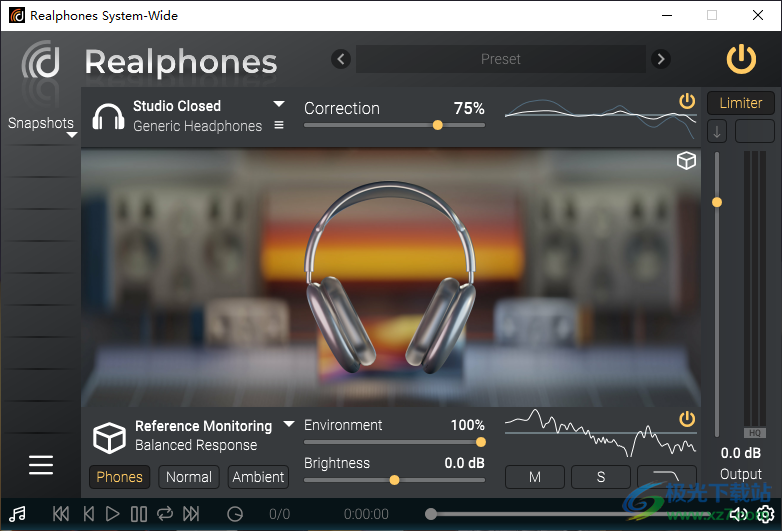Select the Ambient mode tab
The width and height of the screenshot is (782, 531).
[258, 477]
